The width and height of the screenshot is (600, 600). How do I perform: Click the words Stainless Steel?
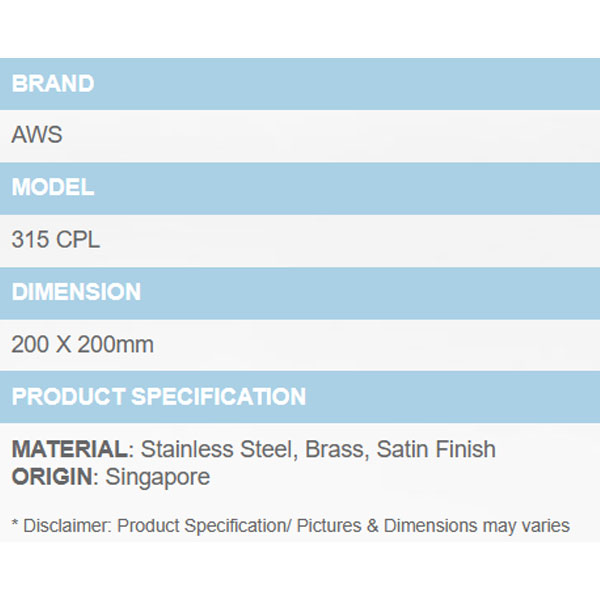[217, 450]
